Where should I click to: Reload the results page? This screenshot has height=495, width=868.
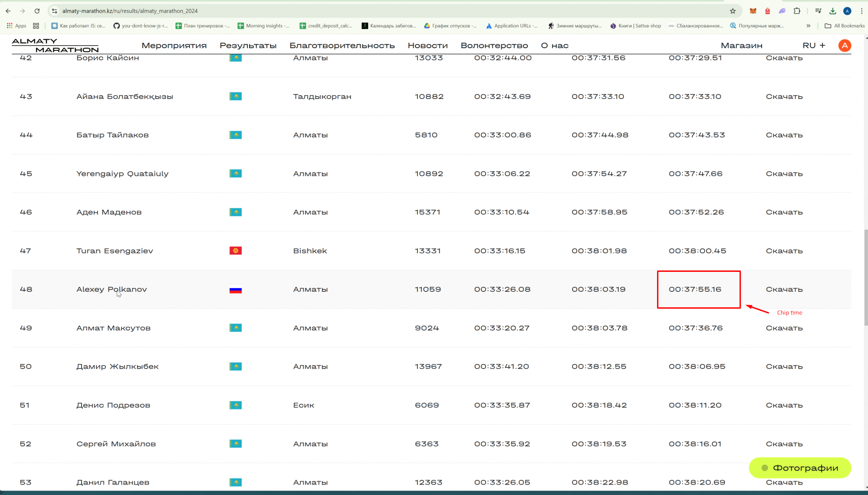37,11
